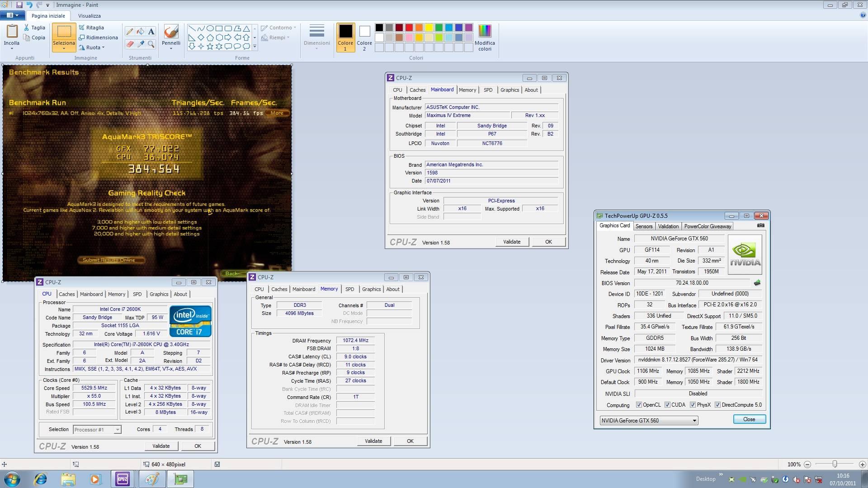This screenshot has height=488, width=868.
Task: Open Modifica colori color editor
Action: 485,38
